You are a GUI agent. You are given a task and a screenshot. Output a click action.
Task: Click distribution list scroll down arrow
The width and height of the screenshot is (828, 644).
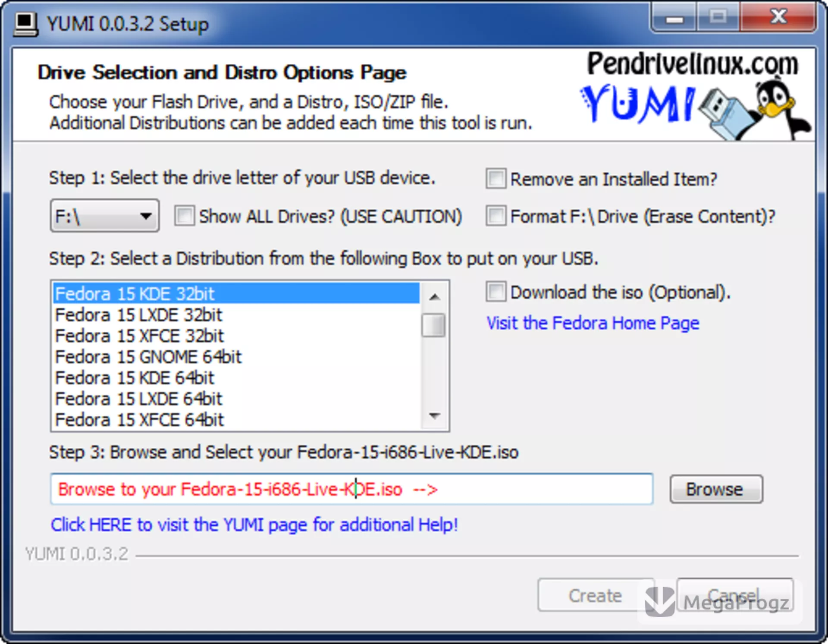(434, 416)
